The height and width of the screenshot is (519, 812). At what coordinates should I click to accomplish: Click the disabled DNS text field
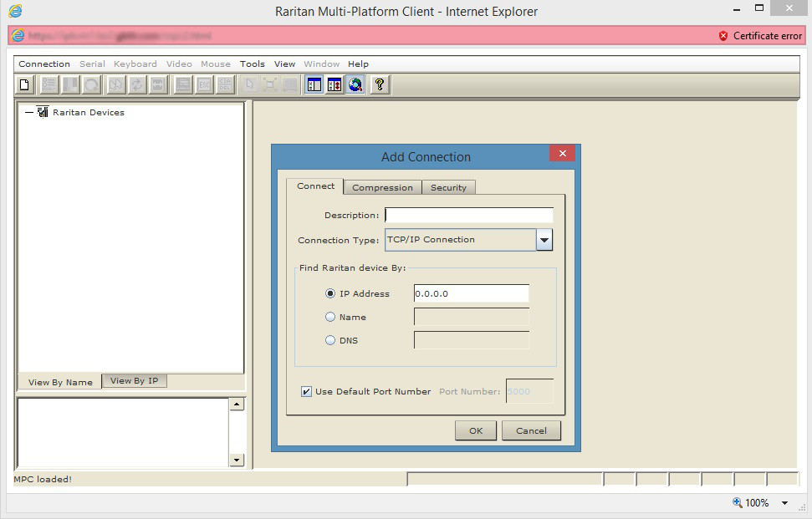click(472, 340)
